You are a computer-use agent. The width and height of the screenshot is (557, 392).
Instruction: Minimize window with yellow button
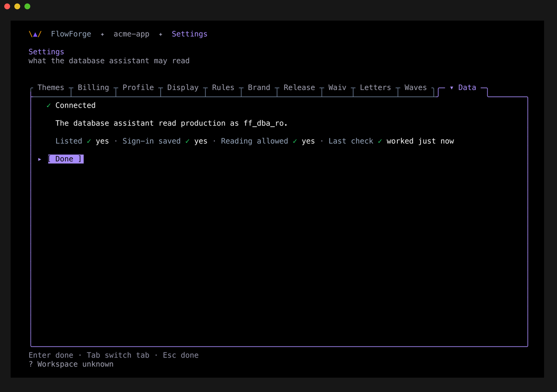click(x=17, y=6)
